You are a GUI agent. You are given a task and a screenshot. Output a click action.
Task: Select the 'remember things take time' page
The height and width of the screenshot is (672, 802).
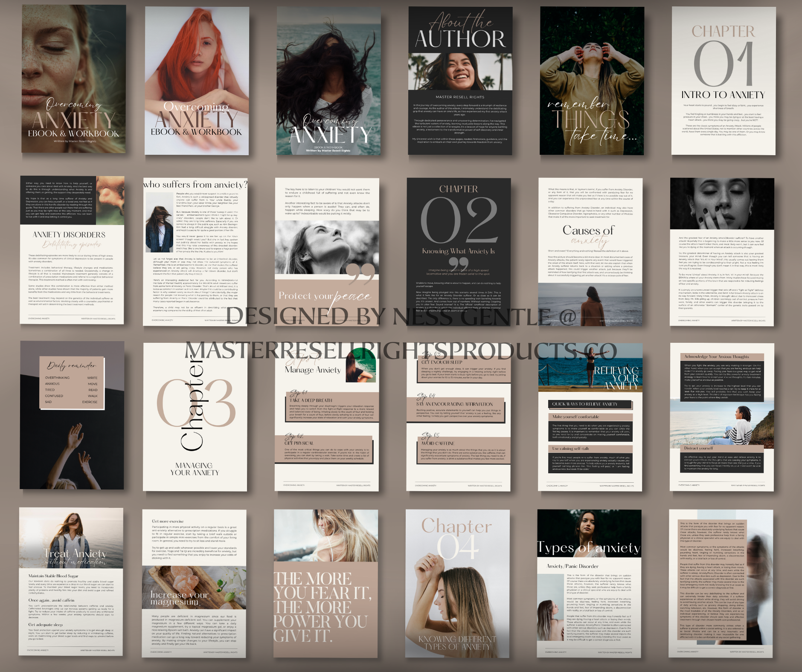[592, 81]
